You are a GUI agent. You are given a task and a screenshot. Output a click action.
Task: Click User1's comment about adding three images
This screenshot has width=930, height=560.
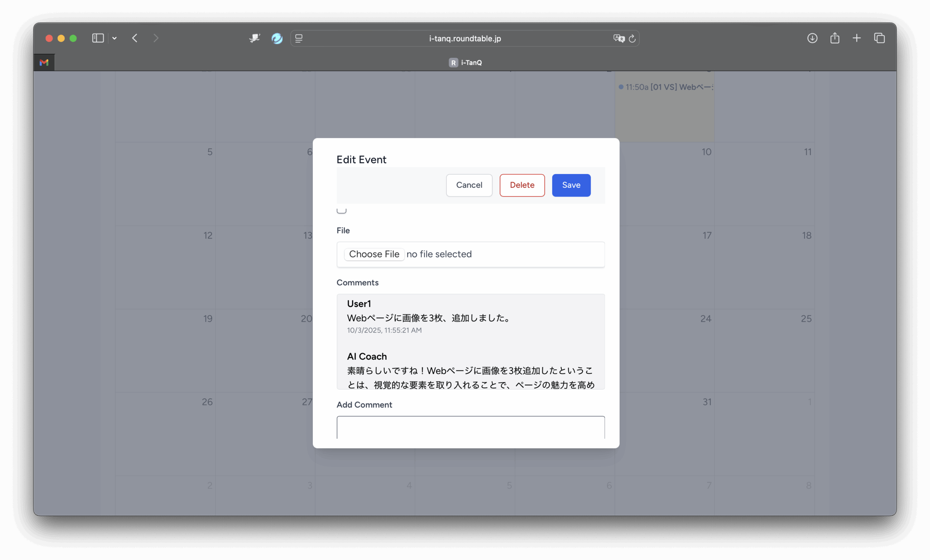(429, 318)
